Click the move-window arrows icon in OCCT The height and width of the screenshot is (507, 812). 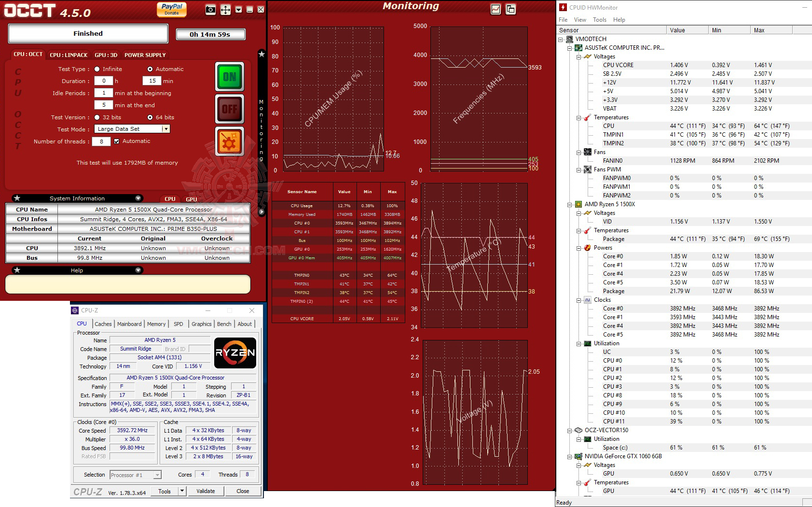pos(225,10)
